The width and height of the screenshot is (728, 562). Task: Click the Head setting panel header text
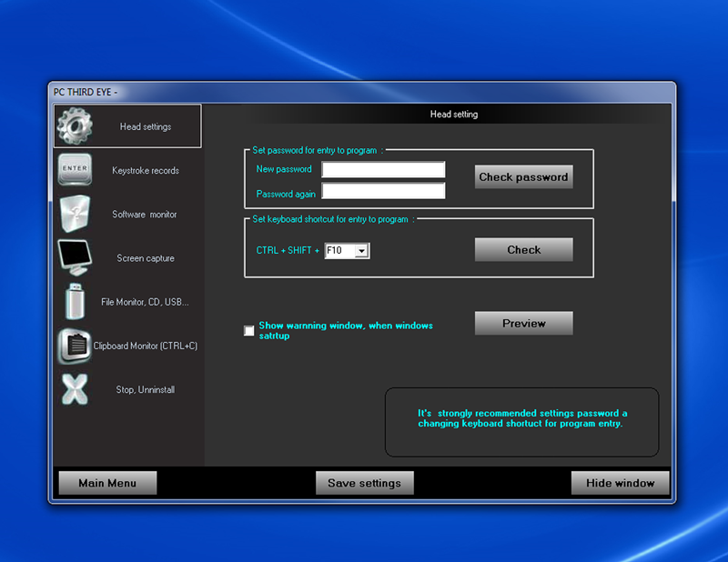453,115
